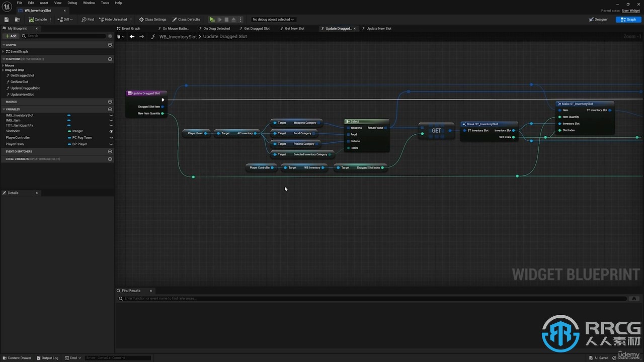The width and height of the screenshot is (644, 362).
Task: Open the Debug menu
Action: [72, 3]
